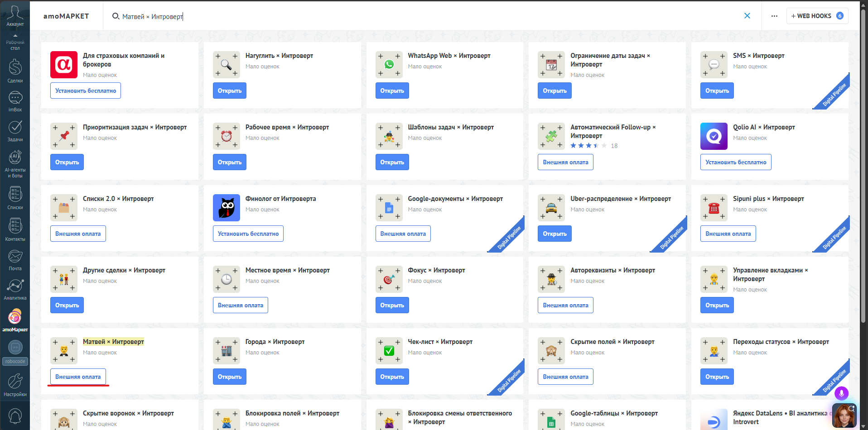Image resolution: width=868 pixels, height=430 pixels.
Task: Open the SMS × Интроверт widget
Action: [717, 91]
